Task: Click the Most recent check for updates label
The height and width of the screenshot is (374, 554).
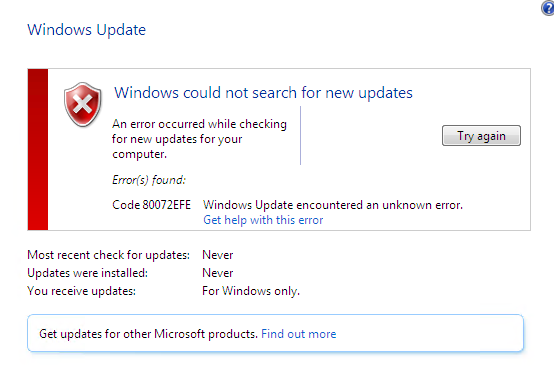Action: pyautogui.click(x=108, y=255)
